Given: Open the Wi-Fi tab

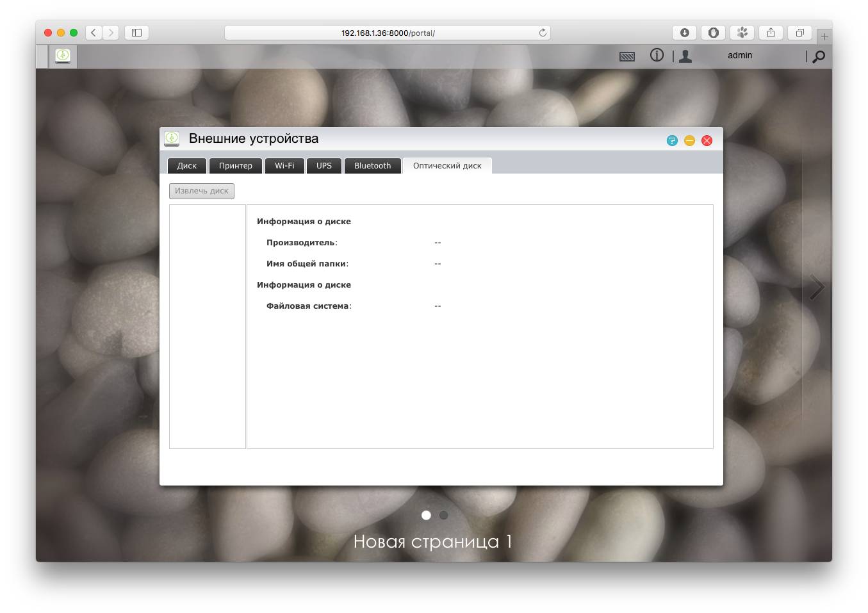Looking at the screenshot, I should click(284, 166).
